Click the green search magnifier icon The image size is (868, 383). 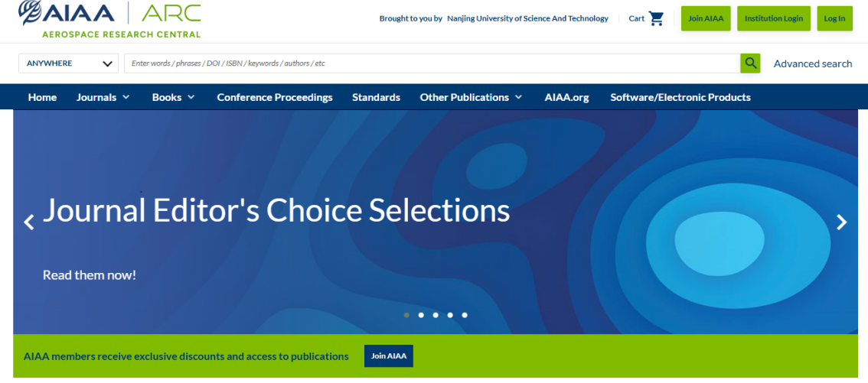tap(750, 63)
